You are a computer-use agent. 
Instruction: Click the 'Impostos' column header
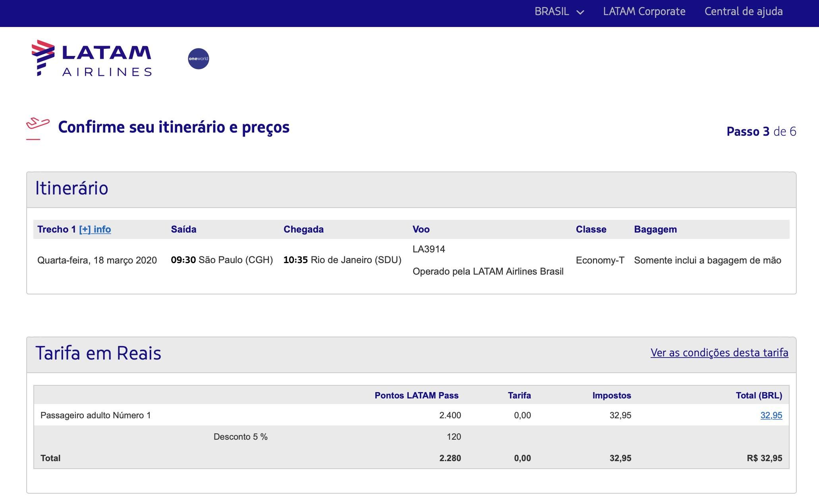click(x=612, y=396)
